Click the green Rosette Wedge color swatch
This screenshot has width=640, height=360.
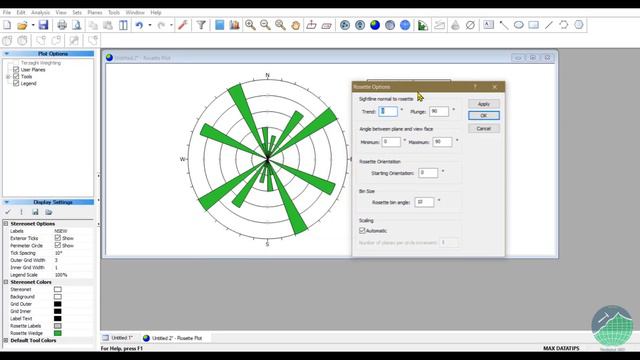pos(58,333)
